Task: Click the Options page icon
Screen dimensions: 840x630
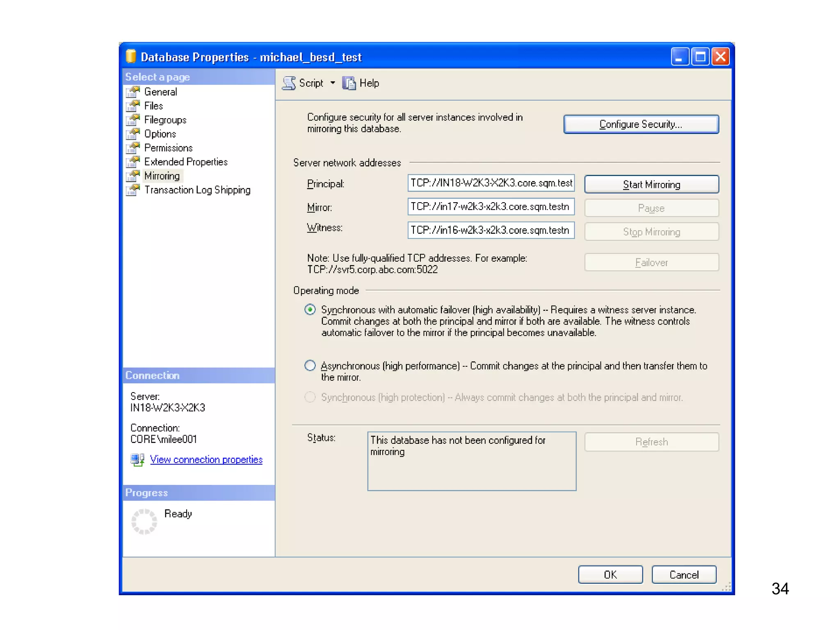Action: pos(132,134)
